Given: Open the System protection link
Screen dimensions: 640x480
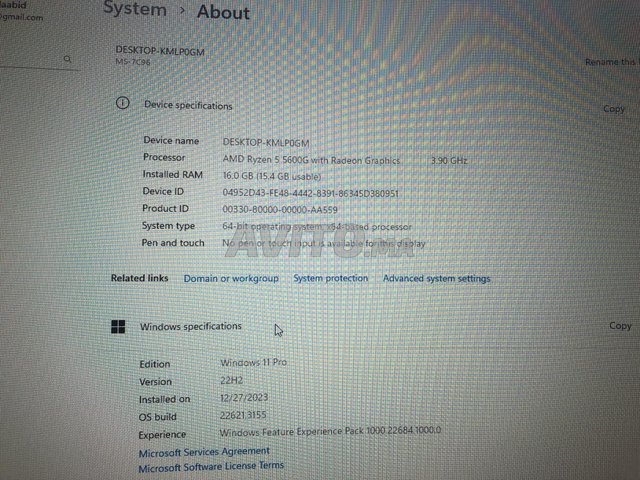Looking at the screenshot, I should click(x=330, y=279).
